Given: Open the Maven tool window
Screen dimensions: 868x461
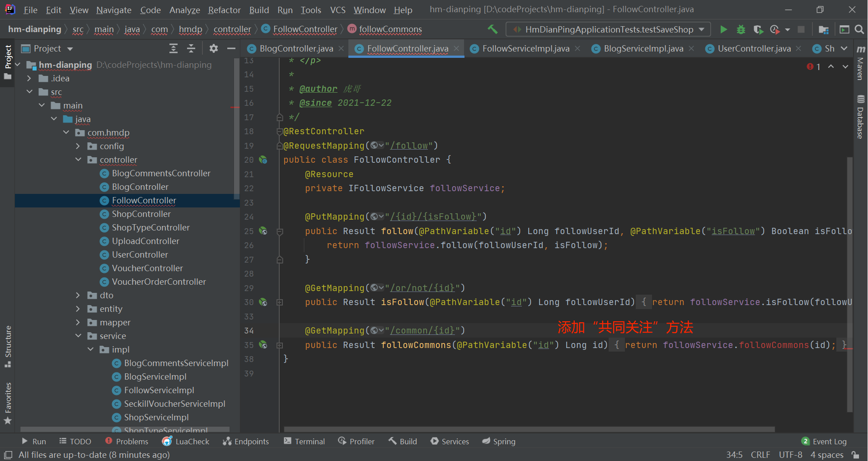Looking at the screenshot, I should (x=861, y=63).
